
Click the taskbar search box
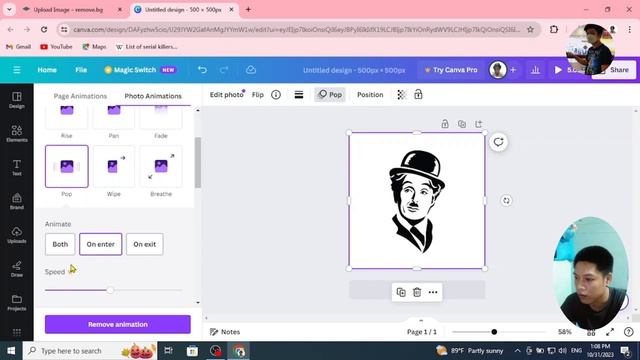[x=90, y=351]
